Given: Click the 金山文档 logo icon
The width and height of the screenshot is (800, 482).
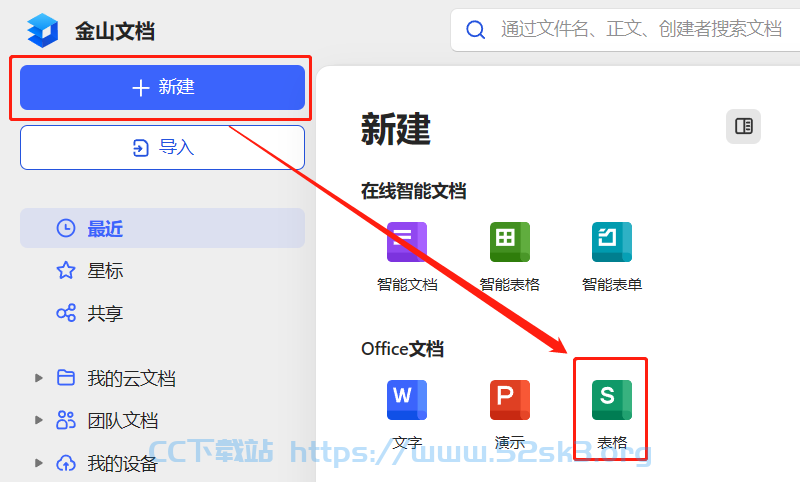Looking at the screenshot, I should [x=43, y=30].
